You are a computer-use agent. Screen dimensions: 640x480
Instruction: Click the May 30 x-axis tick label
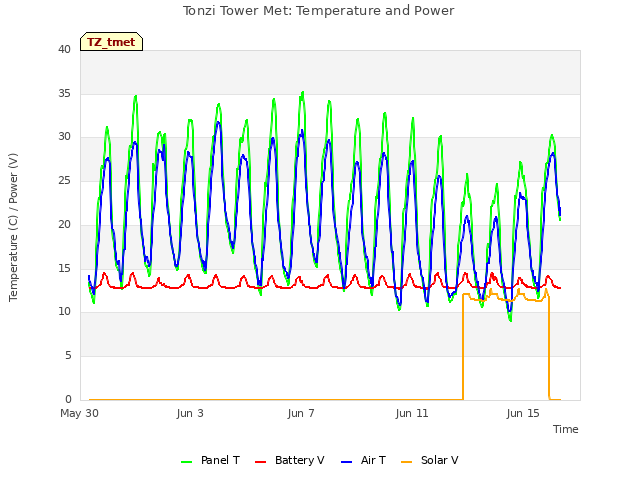click(79, 413)
